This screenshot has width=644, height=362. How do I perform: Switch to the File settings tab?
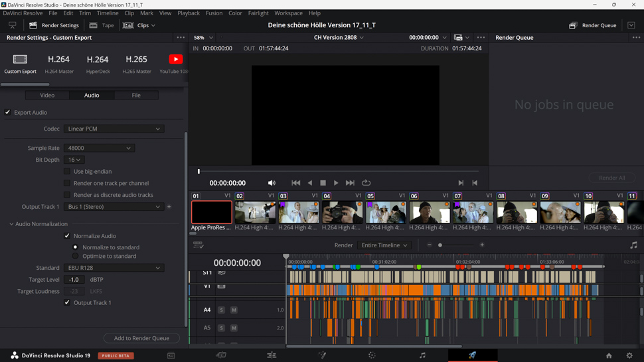coord(136,95)
